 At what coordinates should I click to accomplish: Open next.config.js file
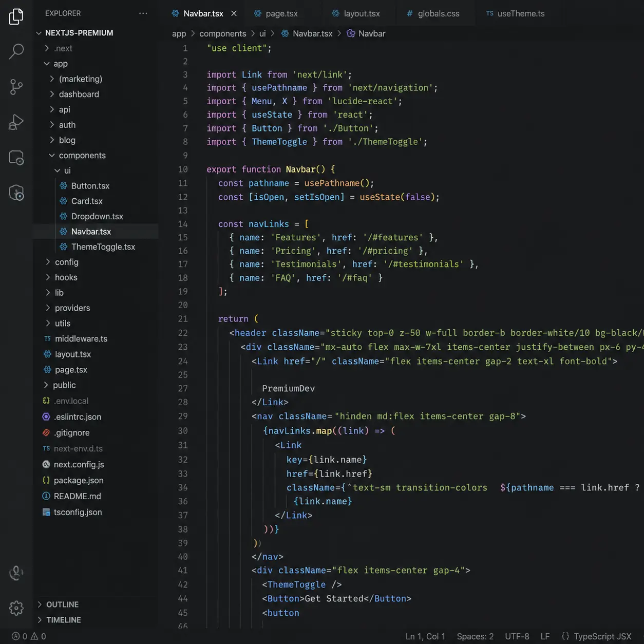point(79,465)
